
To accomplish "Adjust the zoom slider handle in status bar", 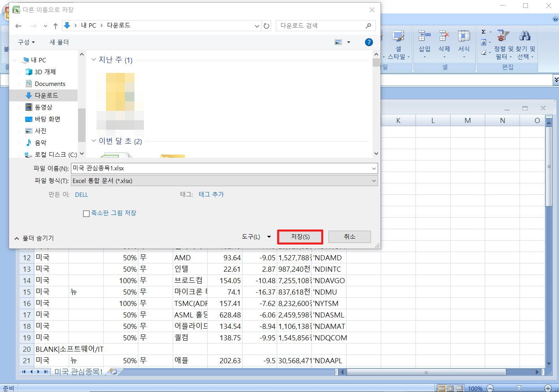I will tap(519, 388).
